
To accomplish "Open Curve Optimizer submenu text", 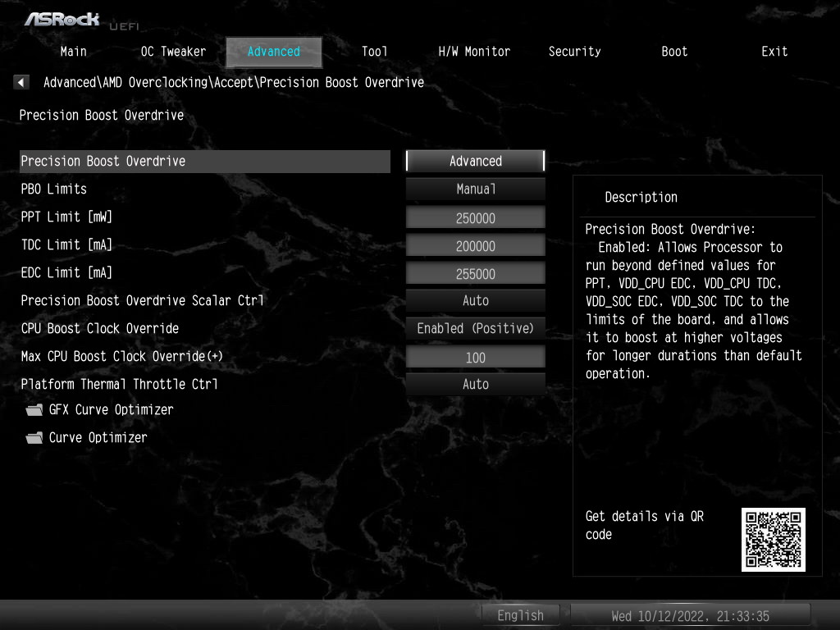I will (x=98, y=438).
